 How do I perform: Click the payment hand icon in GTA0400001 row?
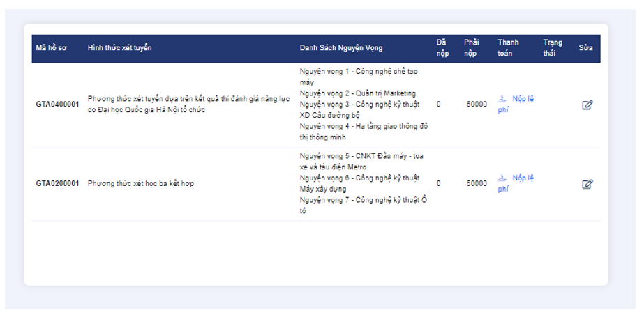tap(502, 99)
